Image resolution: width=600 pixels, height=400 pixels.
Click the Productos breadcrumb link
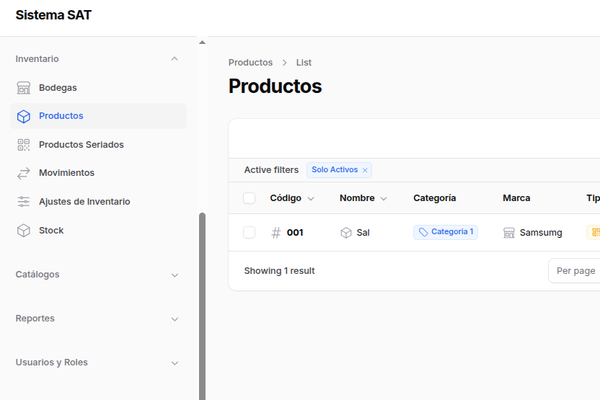(250, 63)
